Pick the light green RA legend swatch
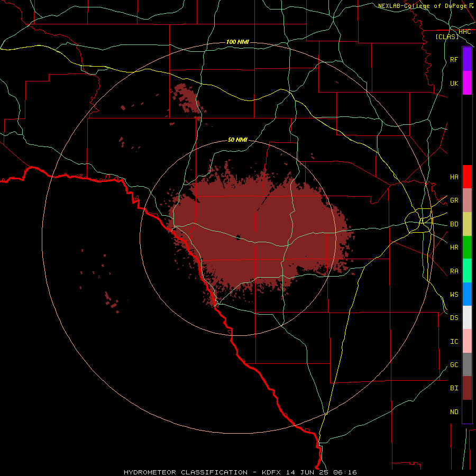 467,271
